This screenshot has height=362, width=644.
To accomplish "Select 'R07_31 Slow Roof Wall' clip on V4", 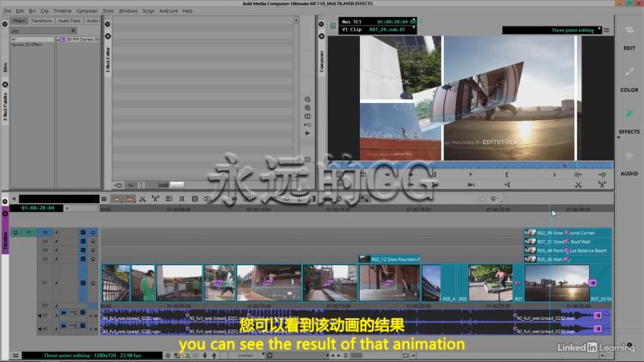I will 568,242.
